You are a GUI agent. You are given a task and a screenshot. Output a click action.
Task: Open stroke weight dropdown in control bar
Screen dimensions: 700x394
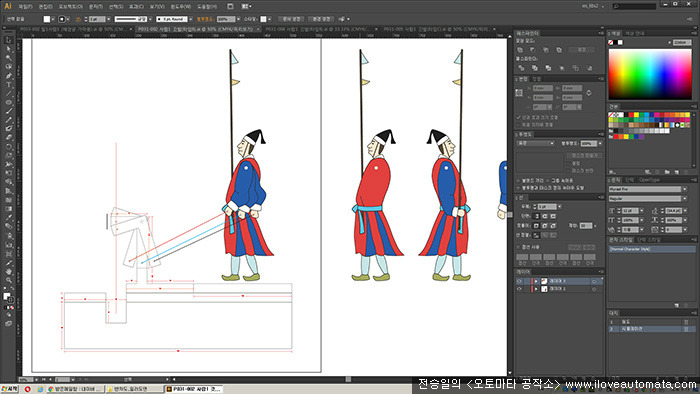tap(108, 19)
